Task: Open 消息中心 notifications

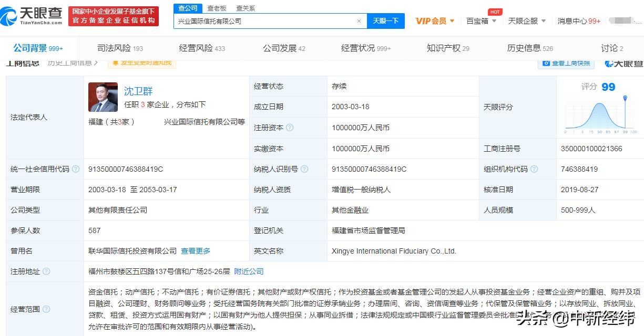Action: (579, 21)
